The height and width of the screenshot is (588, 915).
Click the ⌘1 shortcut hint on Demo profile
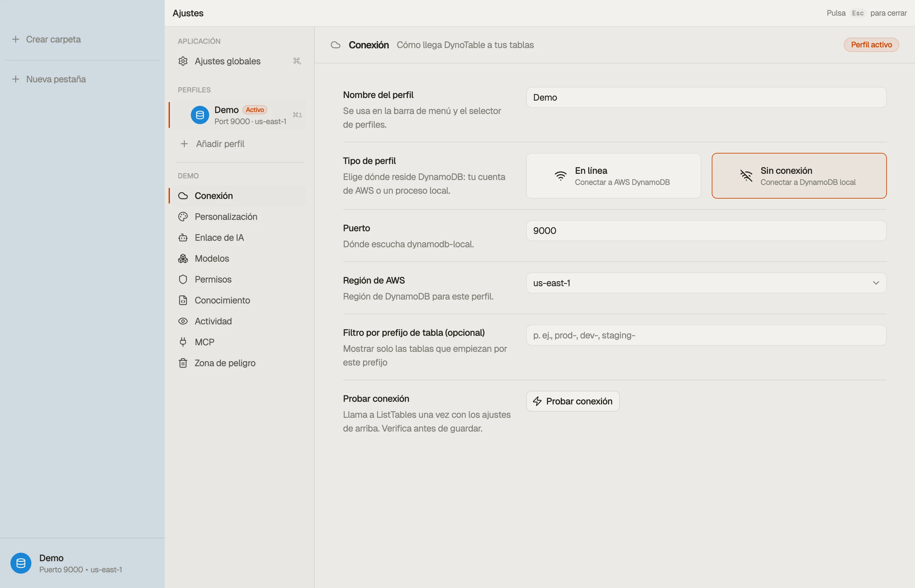tap(297, 115)
